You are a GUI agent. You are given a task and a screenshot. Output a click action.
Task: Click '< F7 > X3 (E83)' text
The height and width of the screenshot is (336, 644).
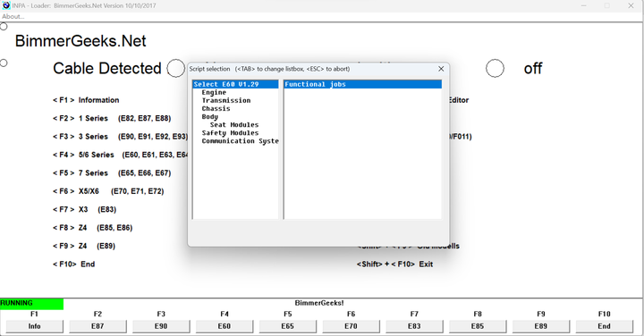click(x=85, y=209)
